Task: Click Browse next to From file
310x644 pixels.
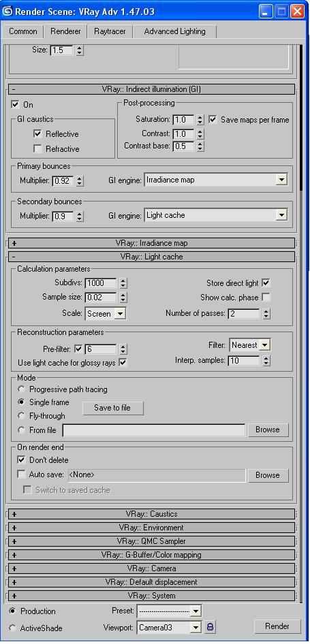Action: pyautogui.click(x=267, y=430)
